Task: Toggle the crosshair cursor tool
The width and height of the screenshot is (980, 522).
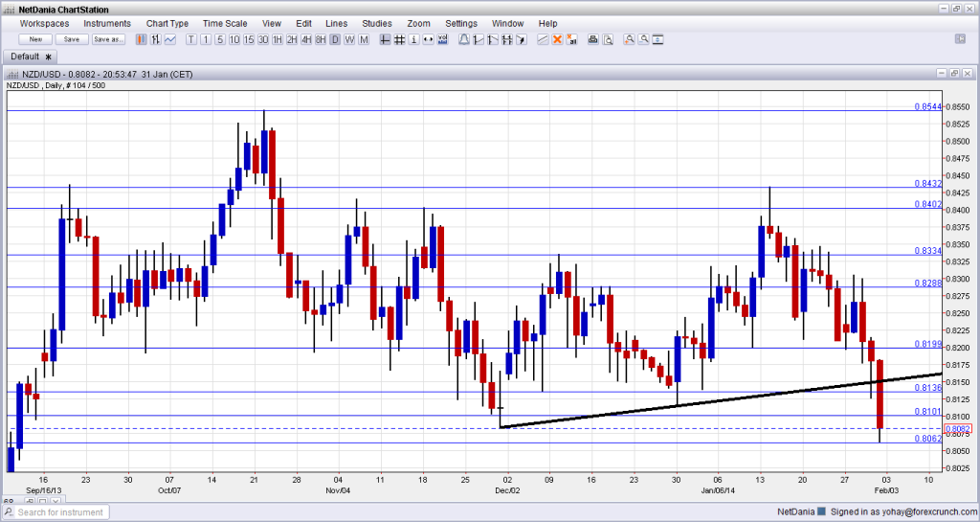Action: coord(385,39)
